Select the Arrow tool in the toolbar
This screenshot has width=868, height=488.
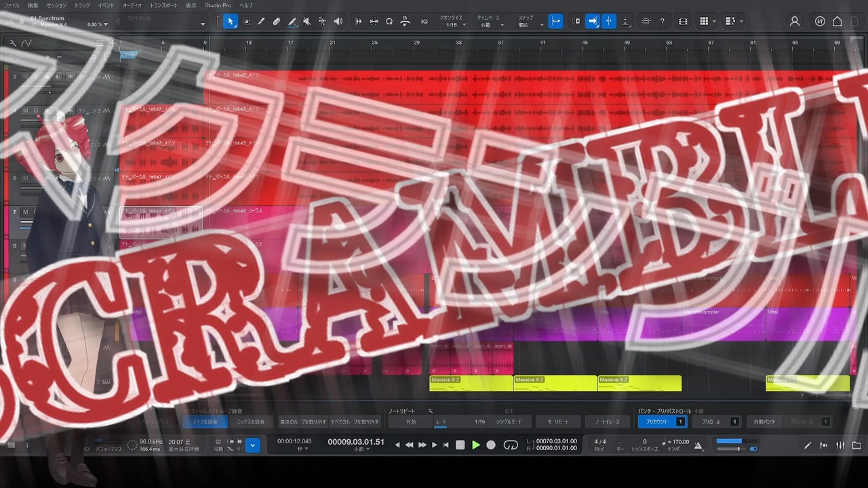coord(231,22)
